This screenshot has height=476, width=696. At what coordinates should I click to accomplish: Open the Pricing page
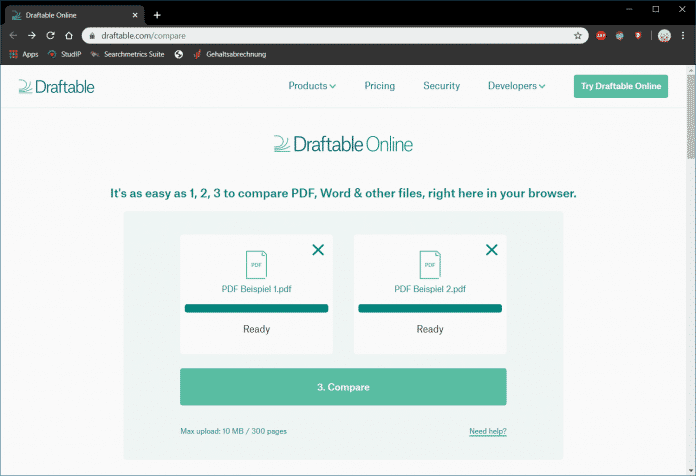tap(379, 86)
